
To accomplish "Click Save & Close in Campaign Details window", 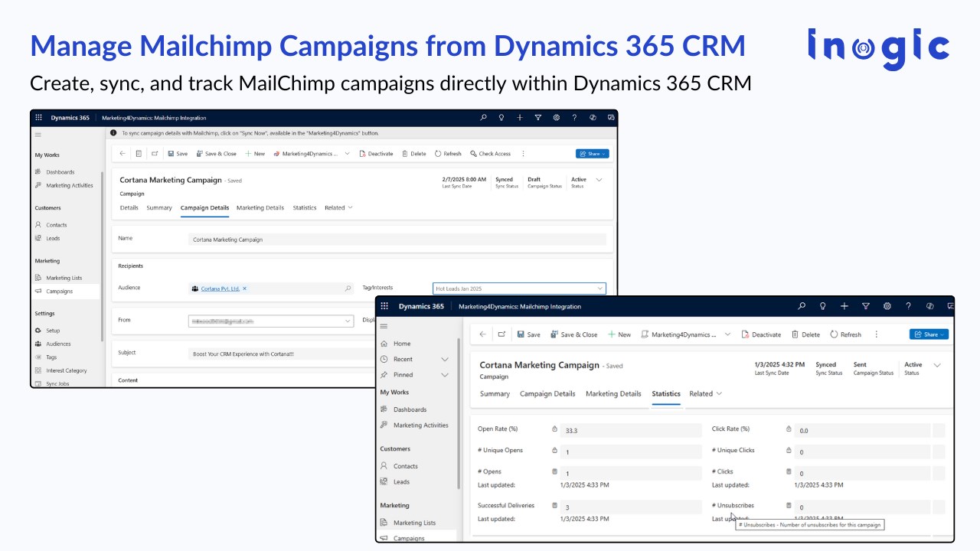I will point(217,153).
